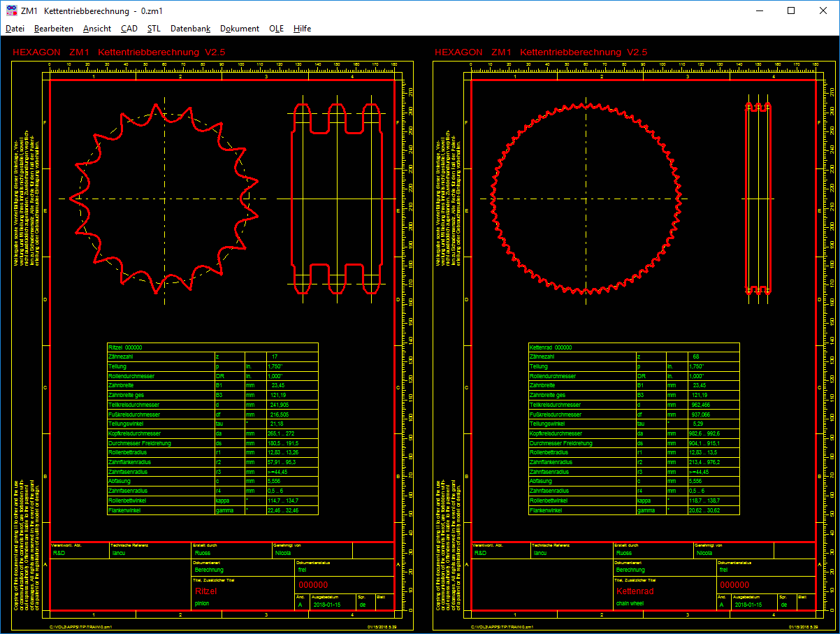
Task: Click the chain wheel side cross-section view
Action: click(x=758, y=199)
